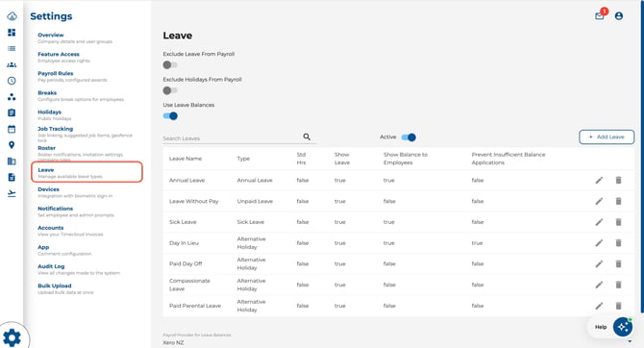Open the Holidays settings section
The image size is (644, 348).
click(54, 115)
